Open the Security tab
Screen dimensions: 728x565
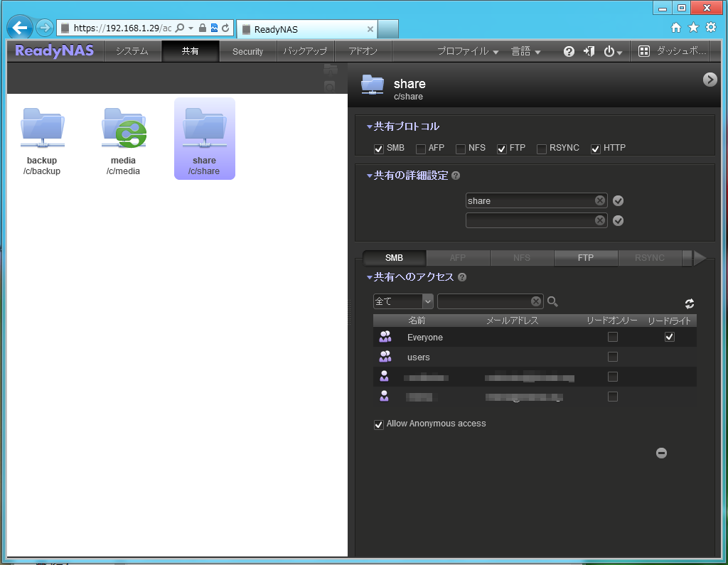coord(247,51)
